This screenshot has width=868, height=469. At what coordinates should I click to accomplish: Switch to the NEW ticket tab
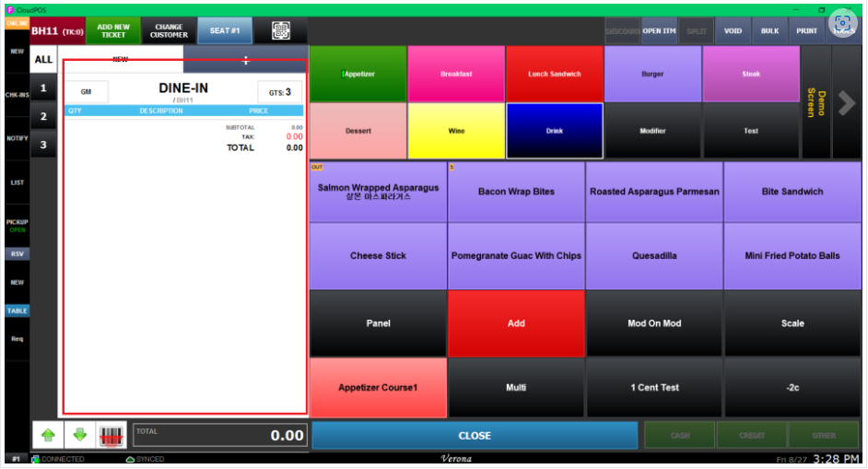point(120,59)
